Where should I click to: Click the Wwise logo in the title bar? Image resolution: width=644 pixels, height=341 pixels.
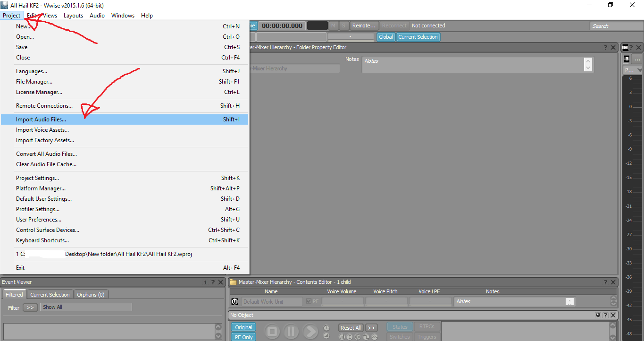pos(4,5)
